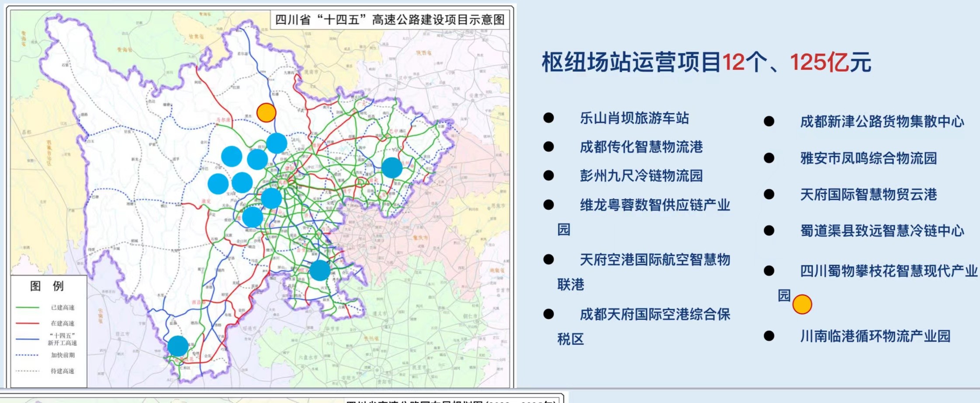Click the easternmost blue marker on the map
This screenshot has width=980, height=403.
[x=392, y=168]
